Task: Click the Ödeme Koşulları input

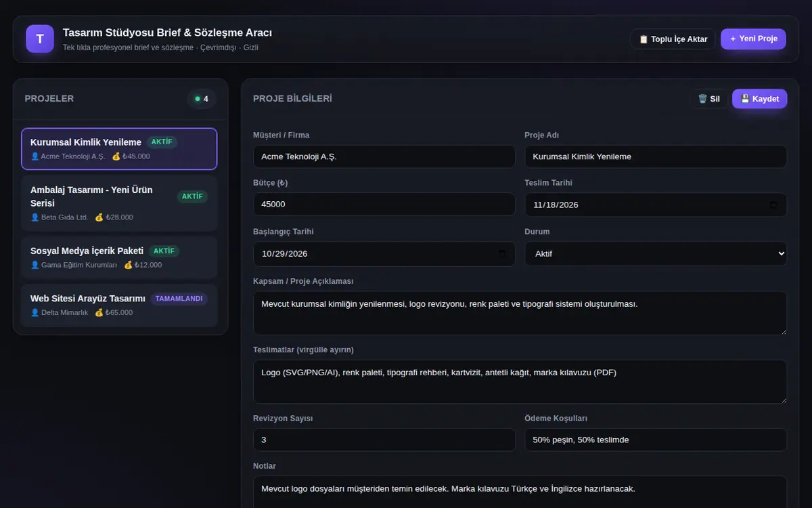Action: (656, 440)
